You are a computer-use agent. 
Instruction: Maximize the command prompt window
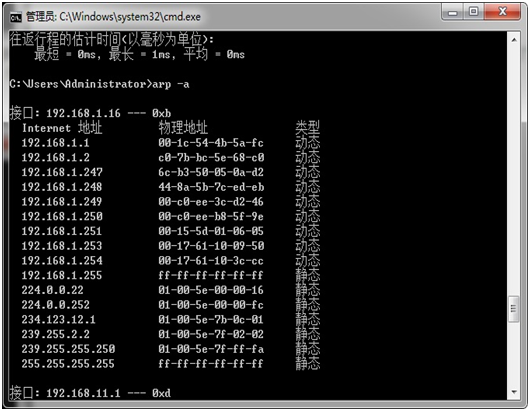point(474,13)
